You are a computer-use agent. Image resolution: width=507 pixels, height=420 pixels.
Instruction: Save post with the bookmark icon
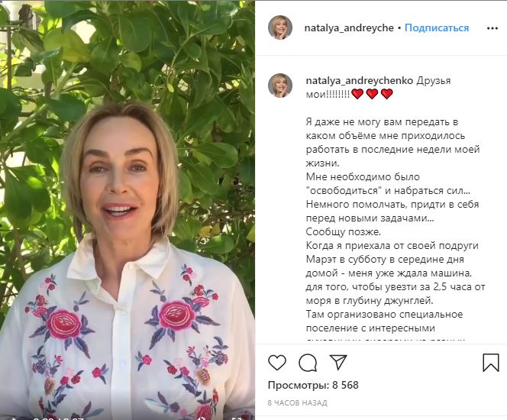491,363
